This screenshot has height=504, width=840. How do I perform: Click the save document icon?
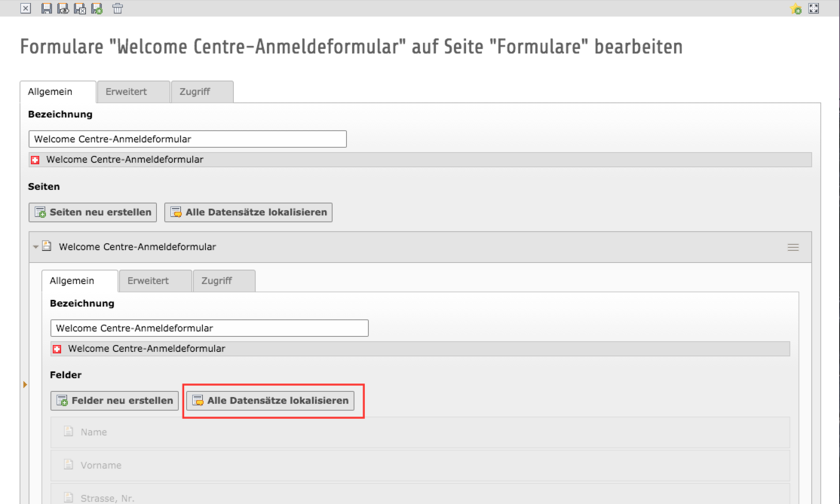point(47,8)
